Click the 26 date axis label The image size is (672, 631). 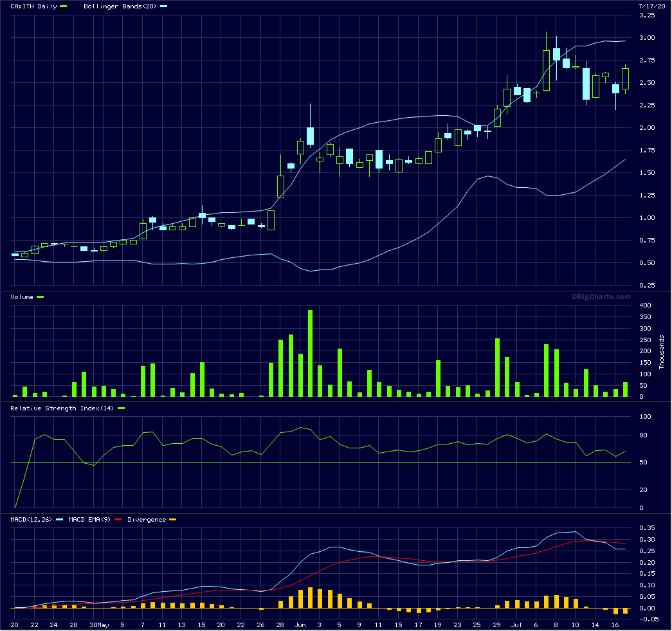[260, 625]
